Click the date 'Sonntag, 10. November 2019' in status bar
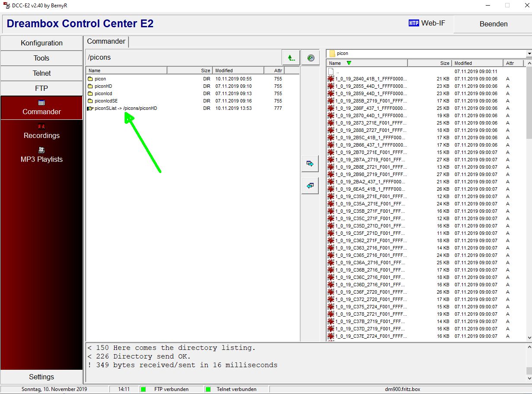 [54, 389]
